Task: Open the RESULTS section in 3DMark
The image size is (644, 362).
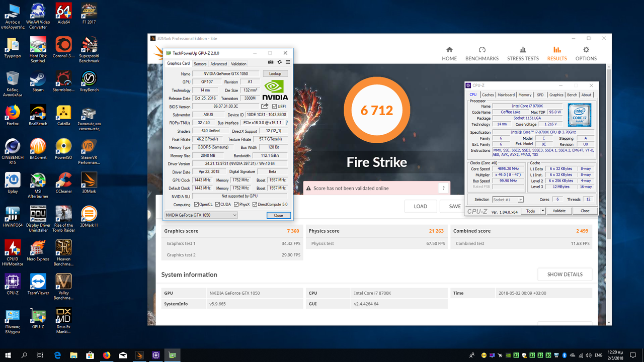Action: (557, 54)
